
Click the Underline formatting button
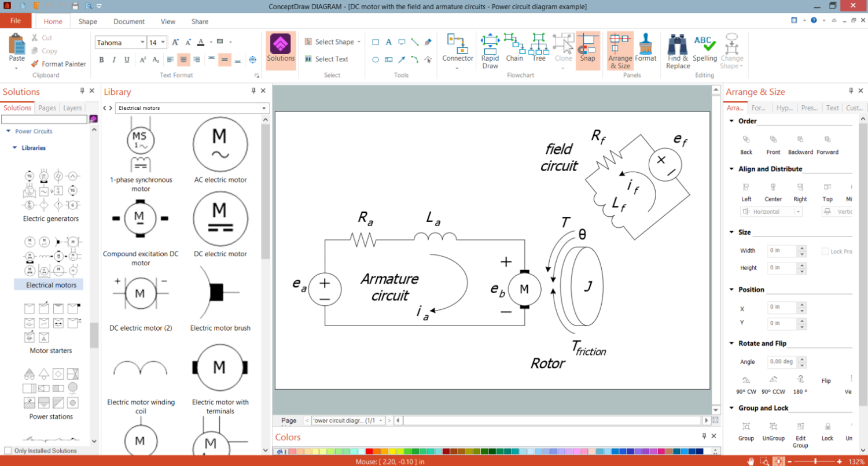click(x=126, y=60)
